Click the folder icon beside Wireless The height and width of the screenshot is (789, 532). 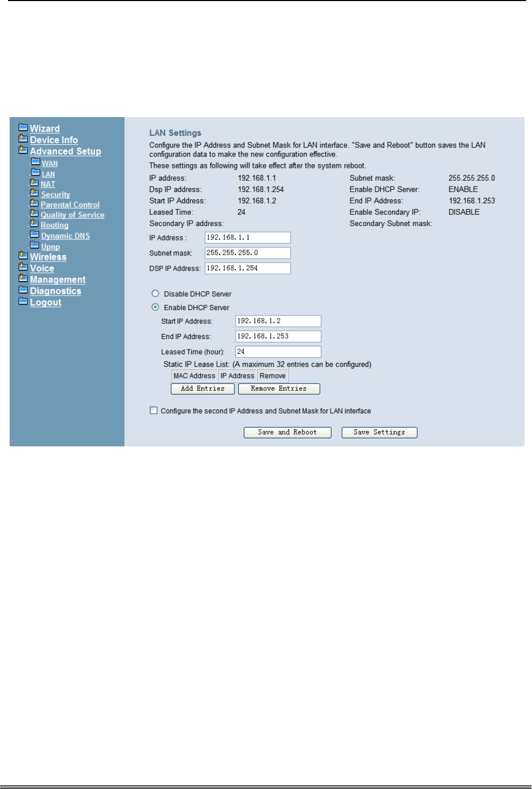[23, 255]
